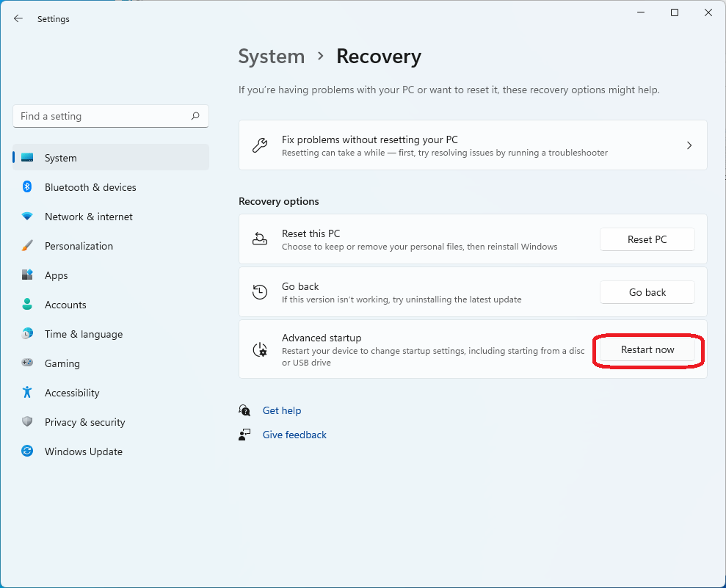The image size is (726, 588).
Task: Click the Go back history clock icon
Action: pos(260,291)
